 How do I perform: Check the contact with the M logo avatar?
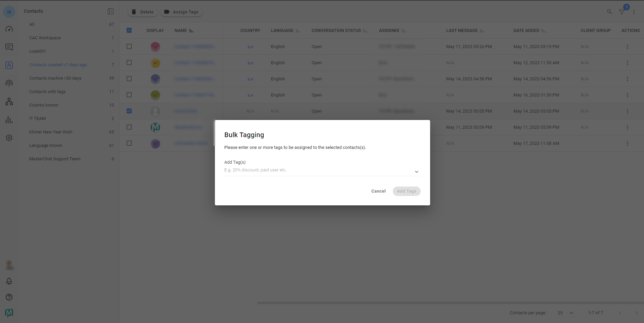point(129,127)
